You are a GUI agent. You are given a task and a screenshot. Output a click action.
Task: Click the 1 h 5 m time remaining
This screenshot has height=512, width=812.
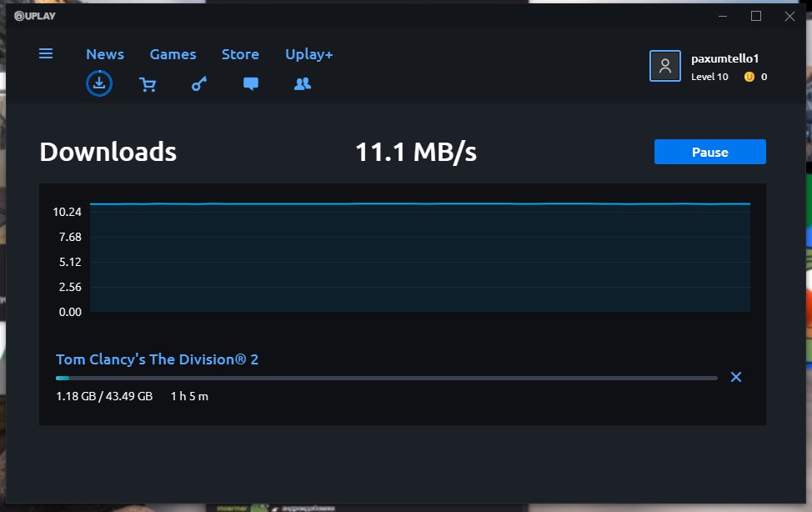pyautogui.click(x=189, y=396)
